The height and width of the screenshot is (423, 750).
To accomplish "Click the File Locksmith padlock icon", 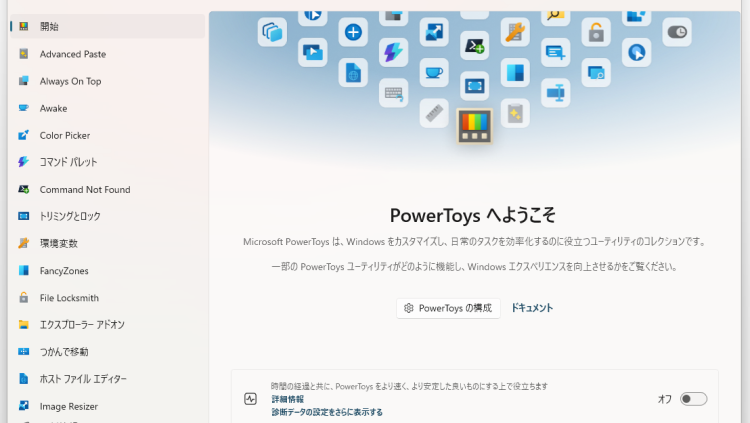I will coord(23,298).
